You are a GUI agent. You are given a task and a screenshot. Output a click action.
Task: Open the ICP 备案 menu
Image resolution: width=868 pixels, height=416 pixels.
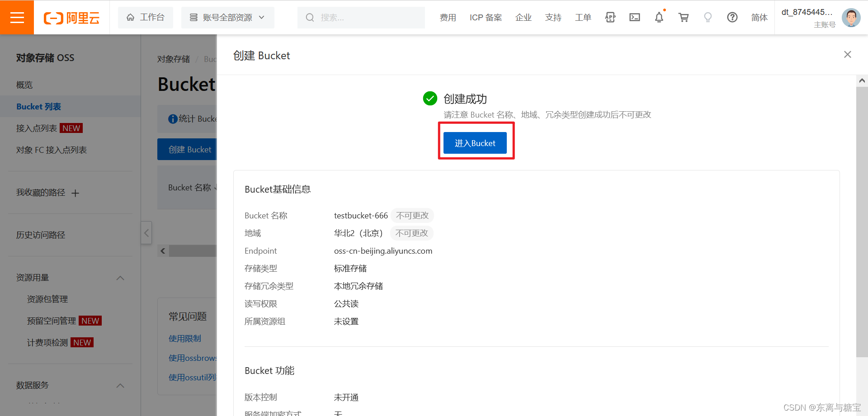[x=486, y=17]
